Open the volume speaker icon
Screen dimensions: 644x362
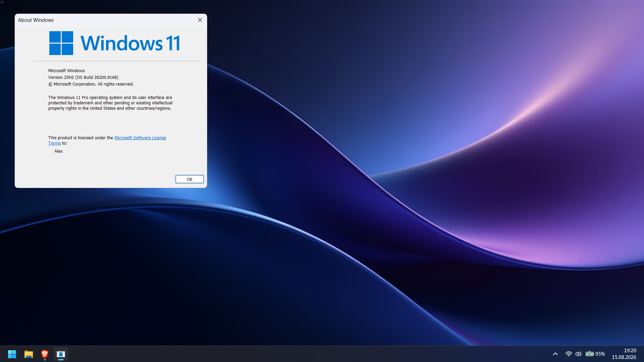[x=578, y=354]
